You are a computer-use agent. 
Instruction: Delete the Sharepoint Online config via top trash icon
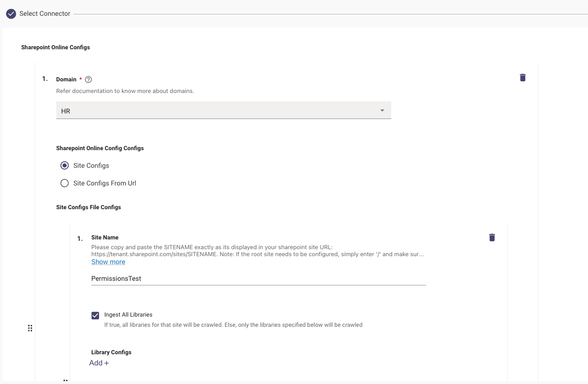[x=522, y=78]
